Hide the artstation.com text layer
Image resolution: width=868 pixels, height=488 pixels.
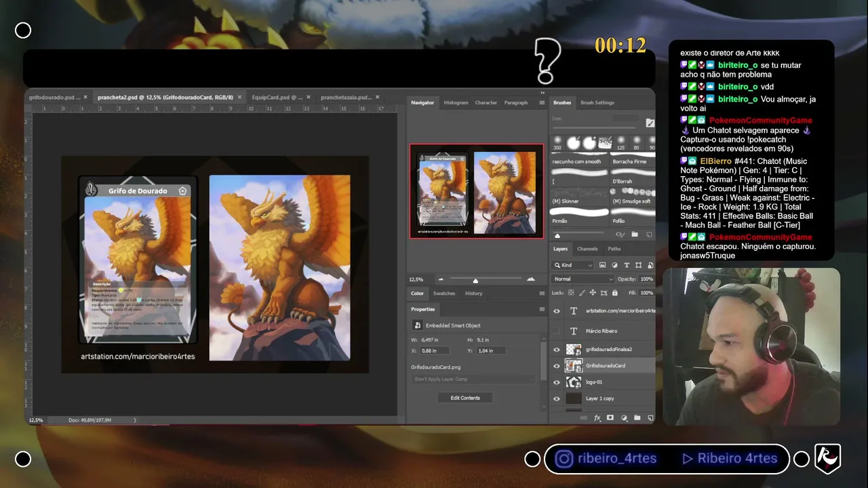[557, 311]
